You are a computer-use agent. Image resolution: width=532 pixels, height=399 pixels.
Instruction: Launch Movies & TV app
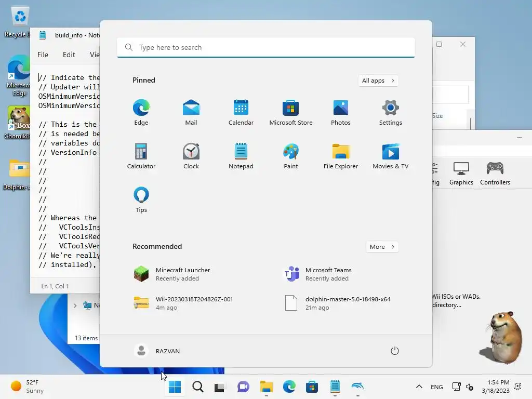(391, 156)
